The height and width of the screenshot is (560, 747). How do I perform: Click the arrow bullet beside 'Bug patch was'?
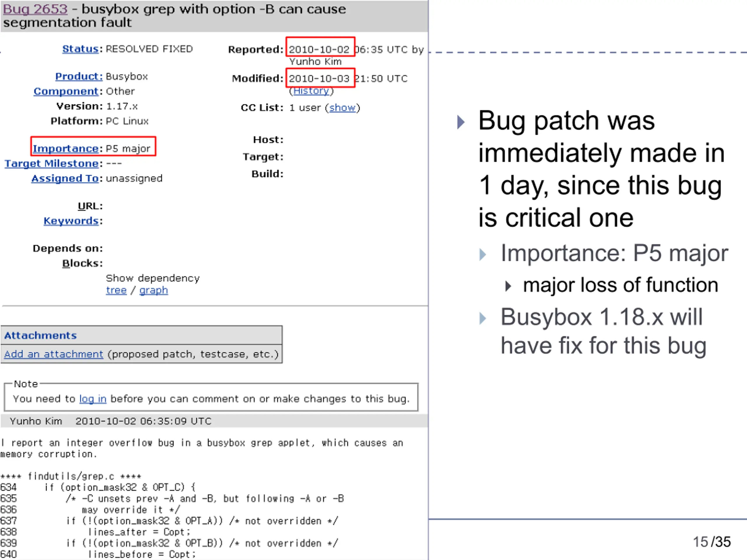point(461,122)
